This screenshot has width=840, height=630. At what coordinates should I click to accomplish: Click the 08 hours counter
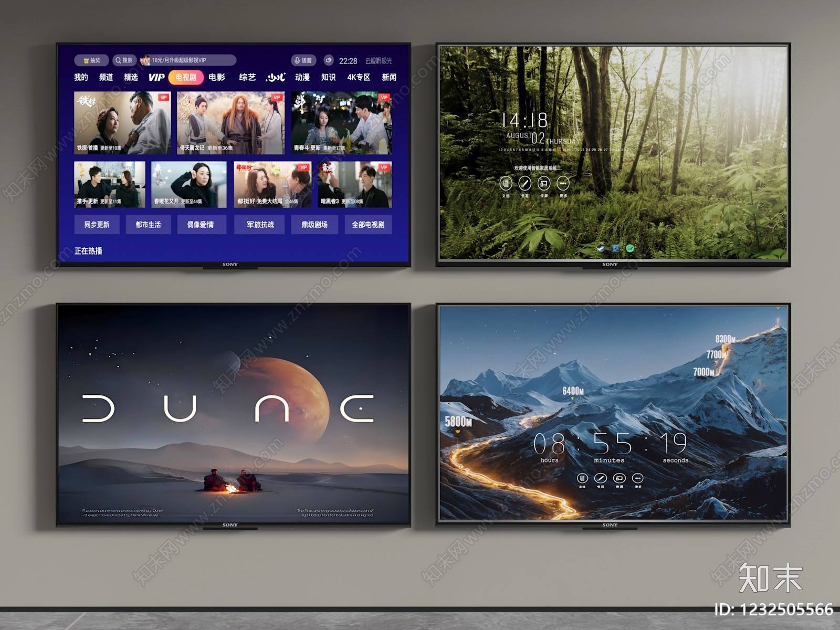(x=549, y=444)
